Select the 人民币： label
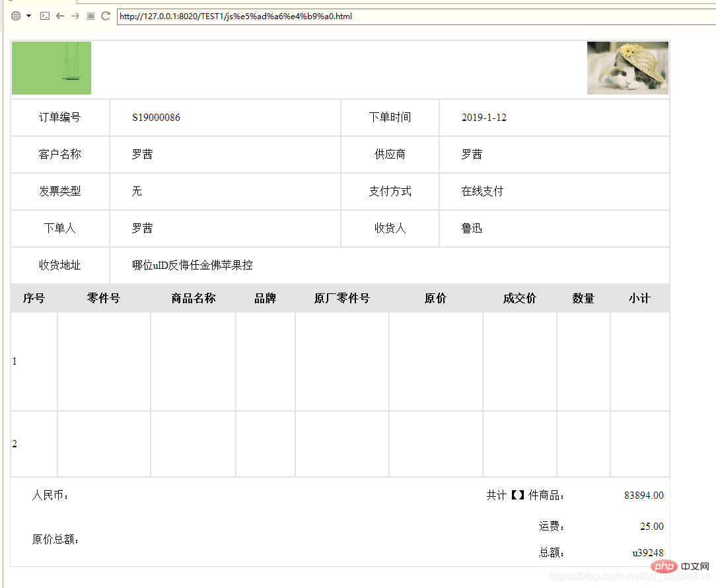Screen dimensions: 716x588 click(x=50, y=496)
